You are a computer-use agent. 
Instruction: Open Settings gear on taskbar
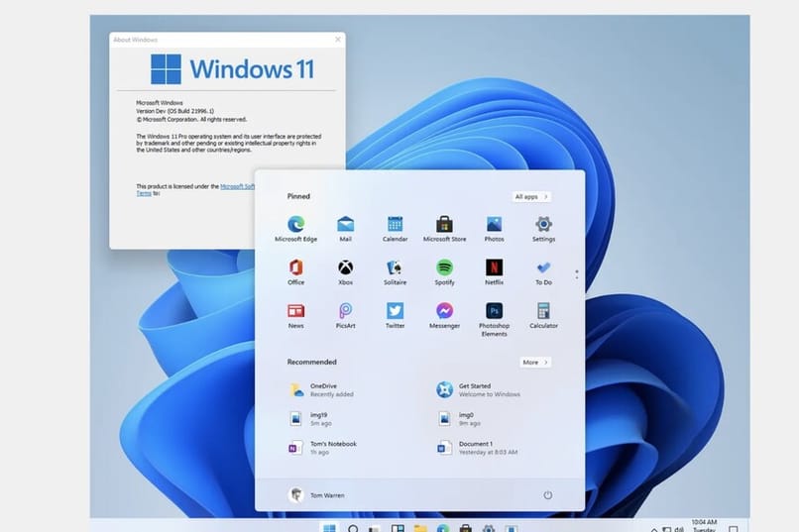(x=488, y=528)
